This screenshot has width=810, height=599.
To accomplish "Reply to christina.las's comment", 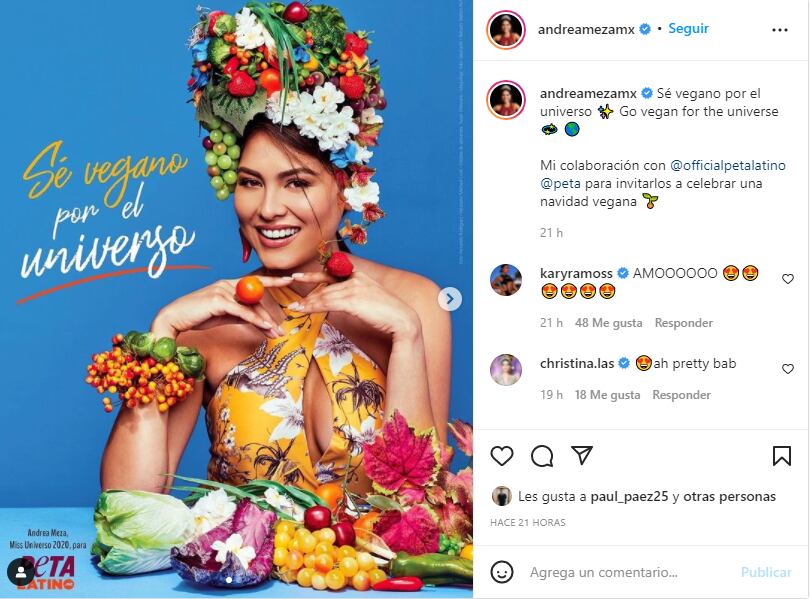I will point(681,395).
